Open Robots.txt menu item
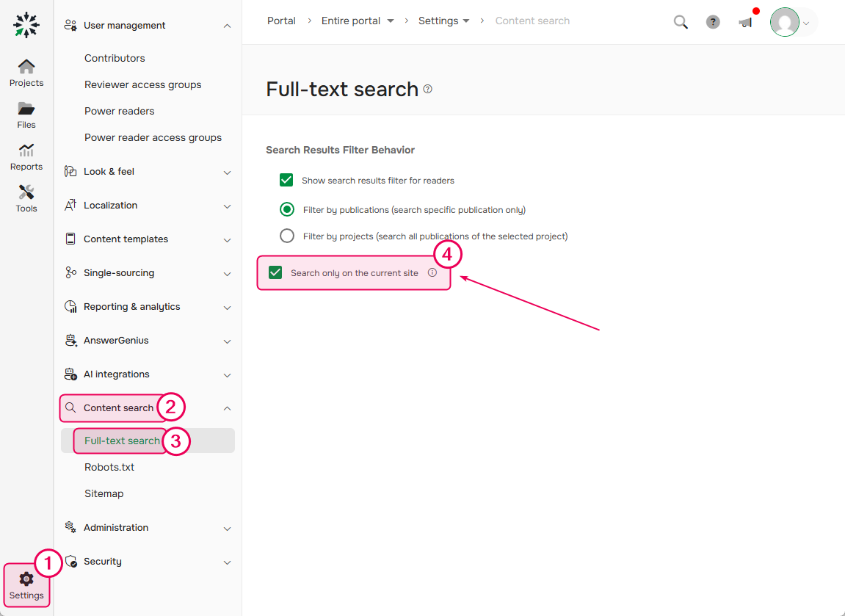Image resolution: width=845 pixels, height=616 pixels. point(109,467)
